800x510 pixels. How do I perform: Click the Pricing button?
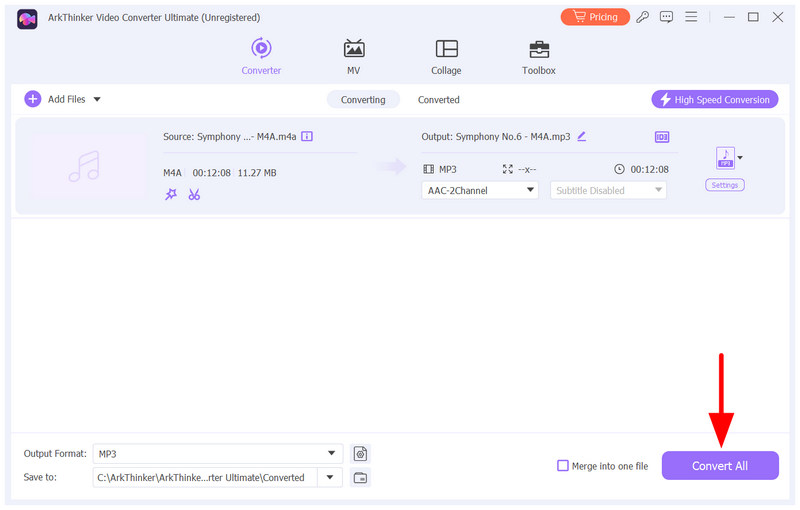595,17
